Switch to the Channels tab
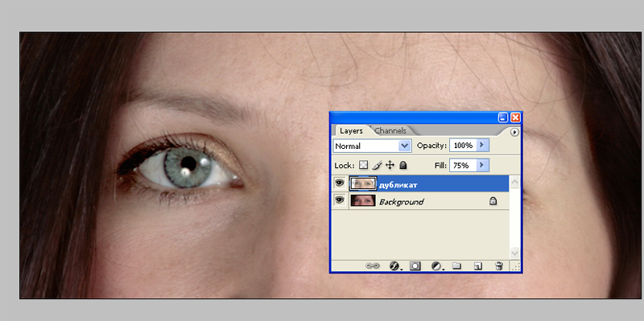 tap(390, 130)
